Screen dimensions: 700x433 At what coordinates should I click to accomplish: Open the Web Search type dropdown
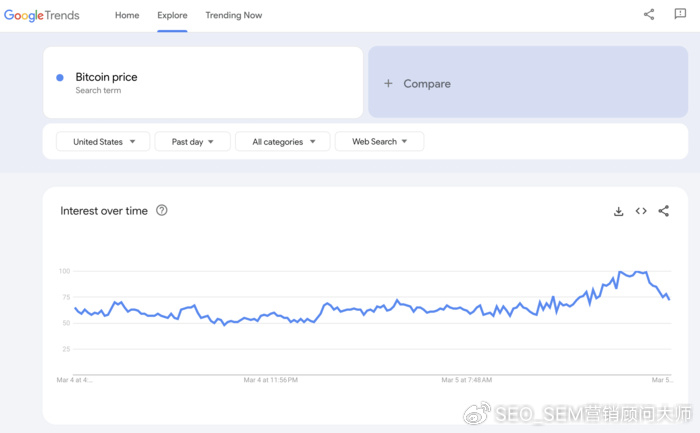click(379, 142)
